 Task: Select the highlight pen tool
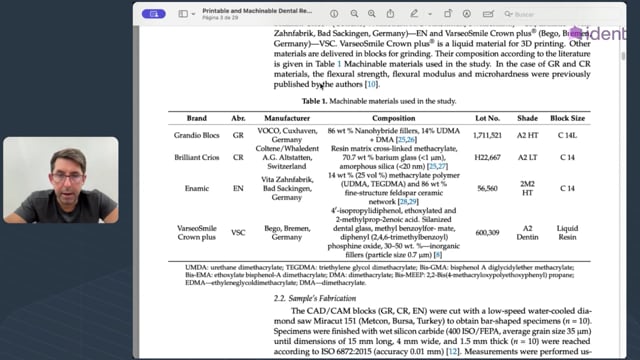coord(414,14)
